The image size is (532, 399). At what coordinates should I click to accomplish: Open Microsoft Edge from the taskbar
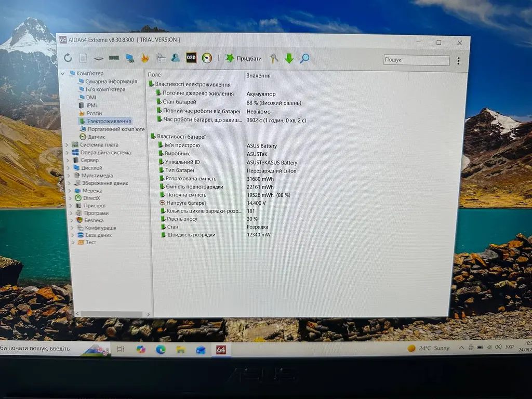(x=161, y=349)
